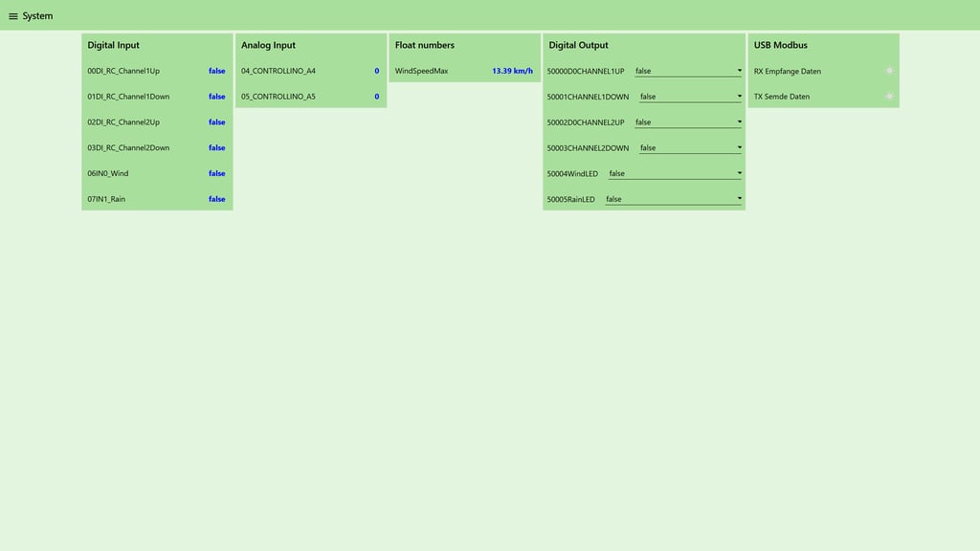
Task: Expand the 50002DOCHANNEL2UP dropdown arrow
Action: (x=740, y=121)
